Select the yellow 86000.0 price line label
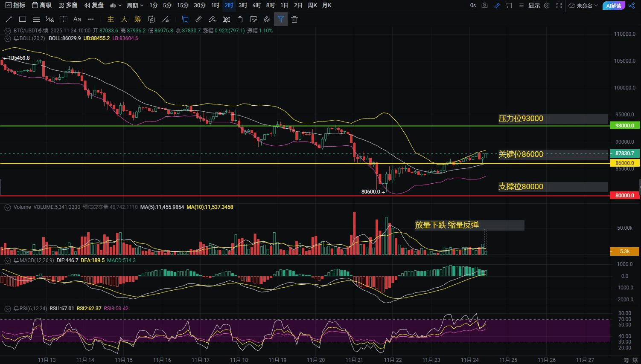 tap(624, 163)
